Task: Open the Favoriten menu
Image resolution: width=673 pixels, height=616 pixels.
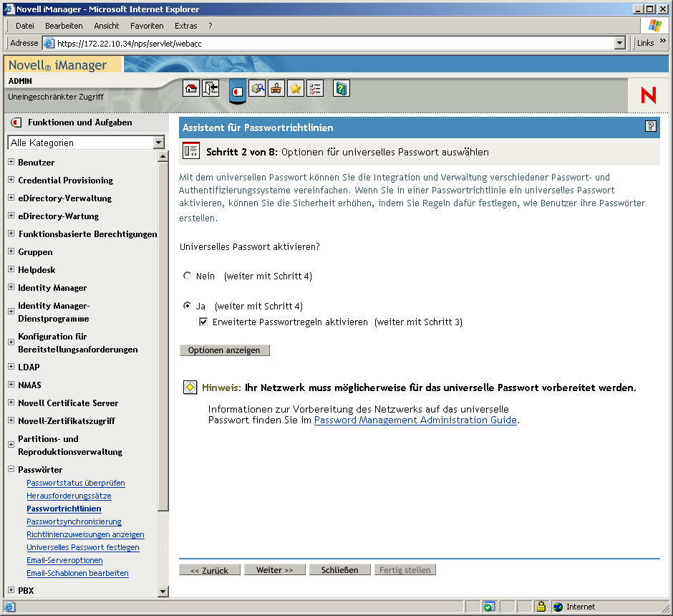Action: tap(147, 26)
